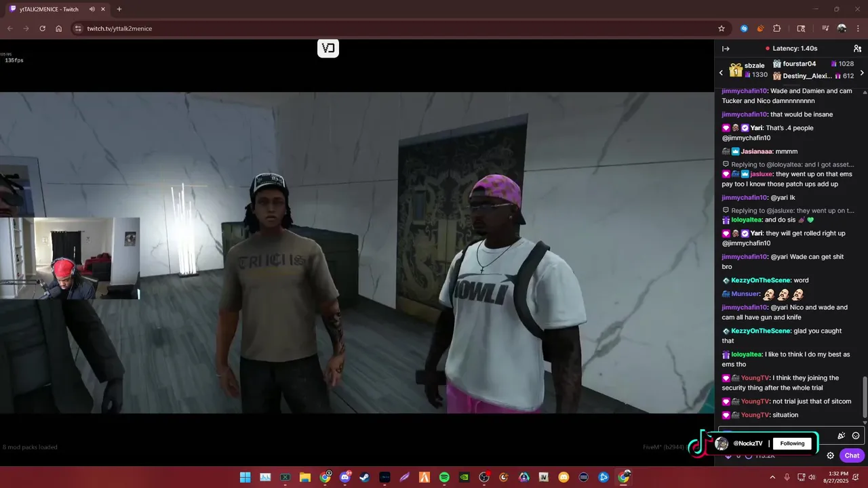The image size is (868, 488).
Task: Open the Extensions puzzle menu
Action: (777, 28)
